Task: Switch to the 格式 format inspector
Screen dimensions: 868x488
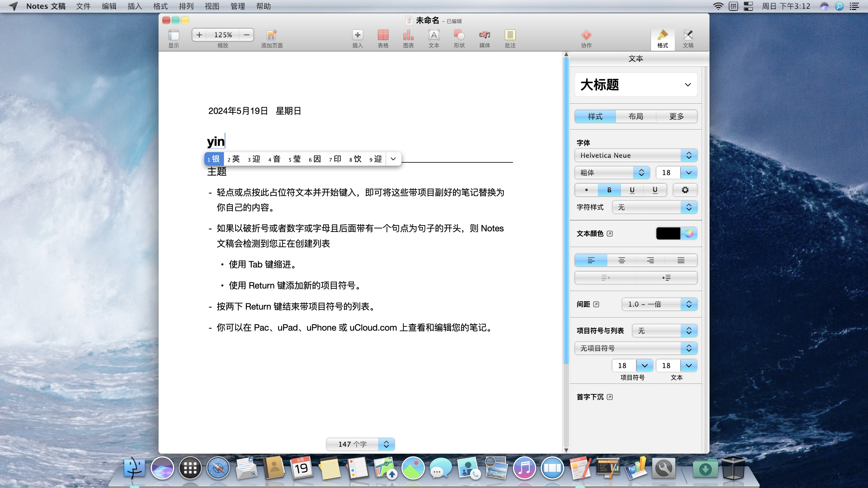Action: [662, 39]
